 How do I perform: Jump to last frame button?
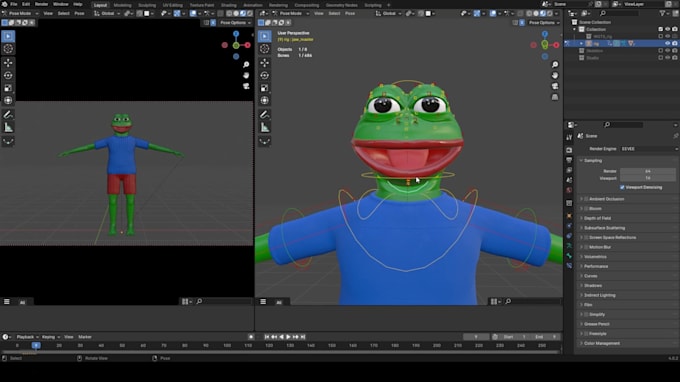pyautogui.click(x=303, y=337)
